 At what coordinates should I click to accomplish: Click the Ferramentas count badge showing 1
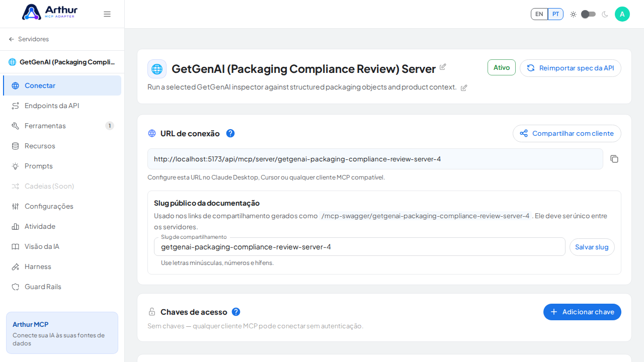(110, 126)
